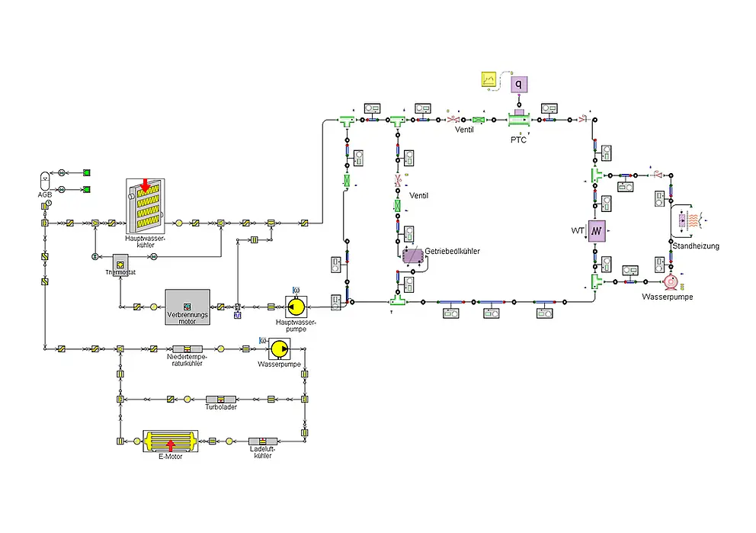Select the Getriebeölkühler component
Viewport: 756px width, 533px height.
[x=414, y=256]
